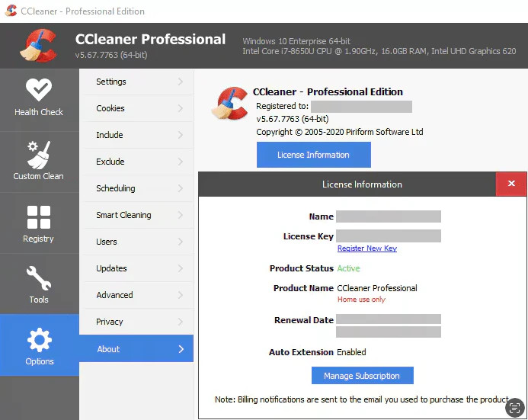Click the 'CCleaner Professional' product name value
The image size is (528, 420).
tap(377, 288)
